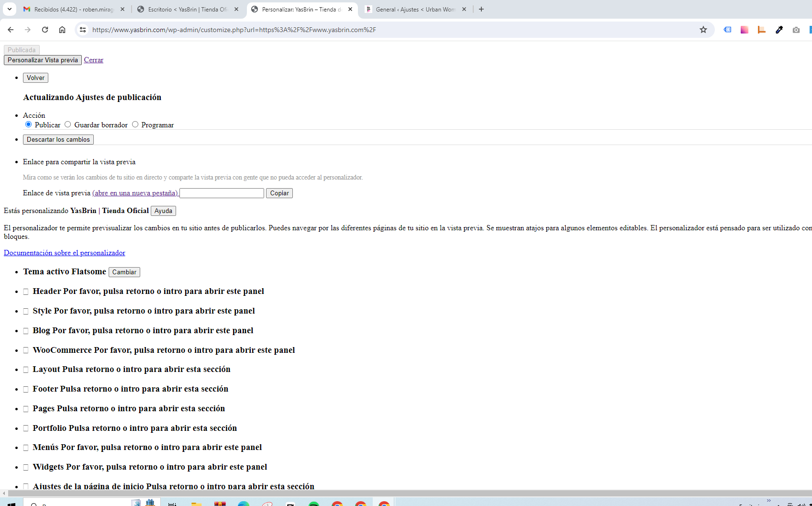Screen dimensions: 812x506
Task: Open the Layout section
Action: (132, 369)
